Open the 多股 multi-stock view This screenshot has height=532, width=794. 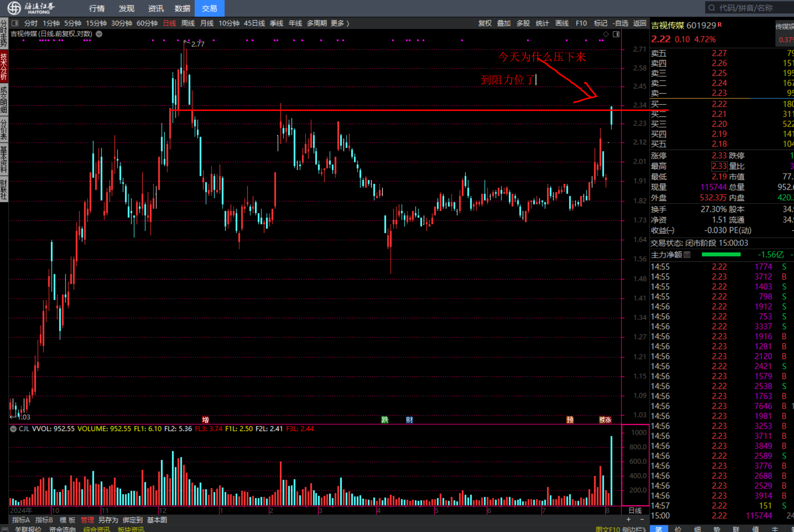(523, 23)
